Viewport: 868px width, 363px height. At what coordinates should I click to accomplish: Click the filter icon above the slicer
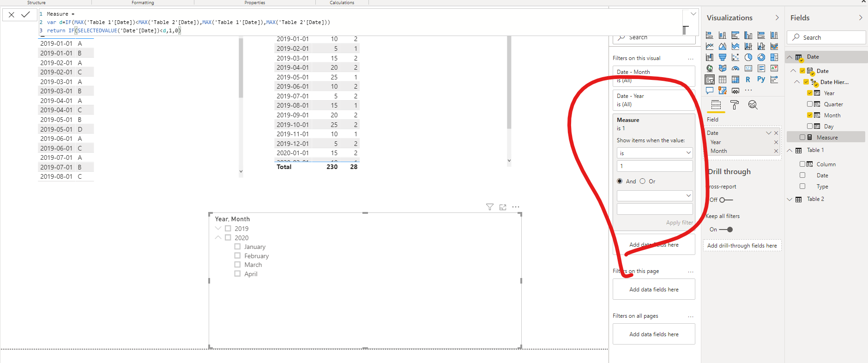point(490,207)
